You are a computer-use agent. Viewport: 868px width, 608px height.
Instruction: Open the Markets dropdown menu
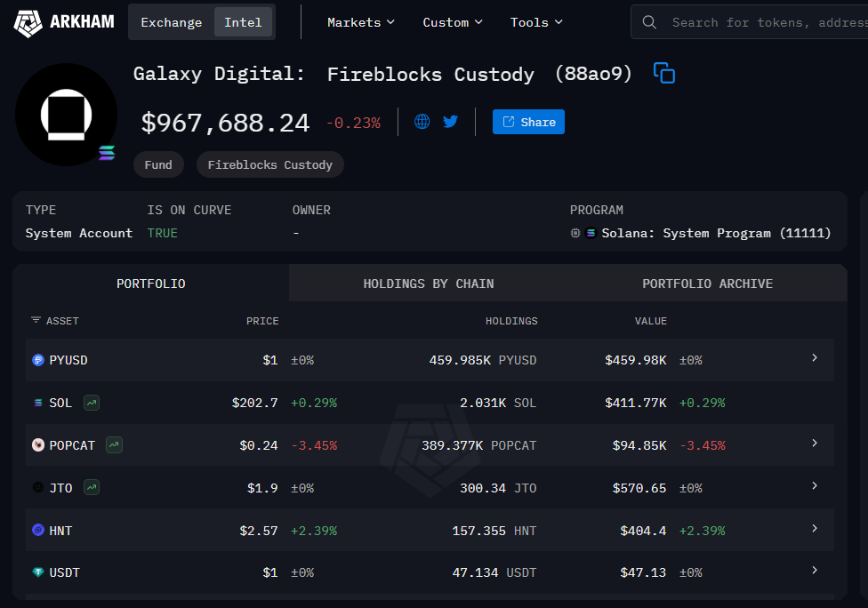[x=361, y=22]
